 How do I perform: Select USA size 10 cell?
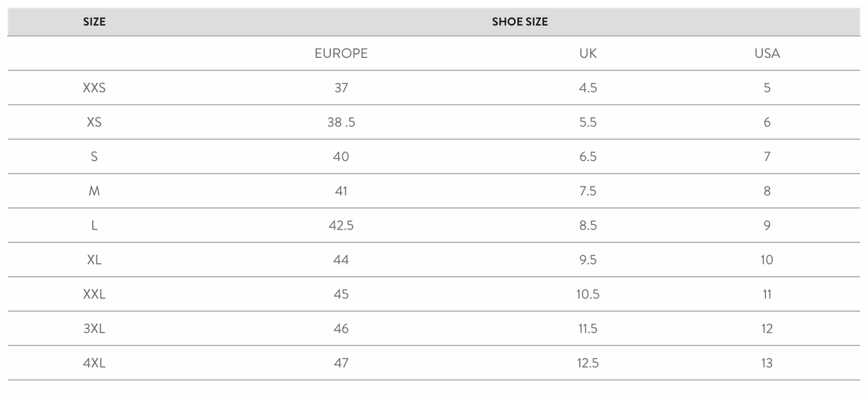(766, 260)
